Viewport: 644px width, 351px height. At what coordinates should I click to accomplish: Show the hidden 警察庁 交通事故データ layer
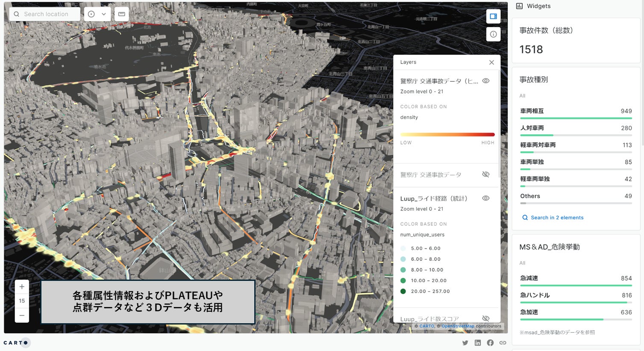(x=486, y=174)
